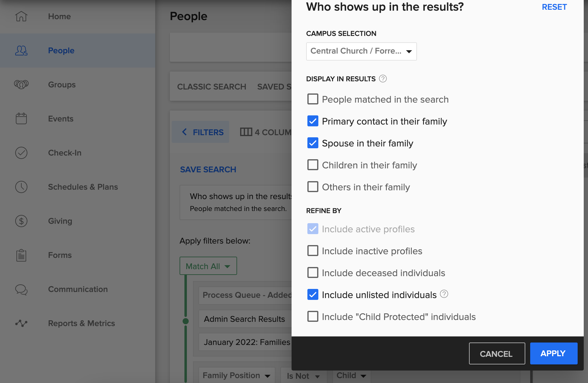
Task: Click the Apply button
Action: [553, 353]
